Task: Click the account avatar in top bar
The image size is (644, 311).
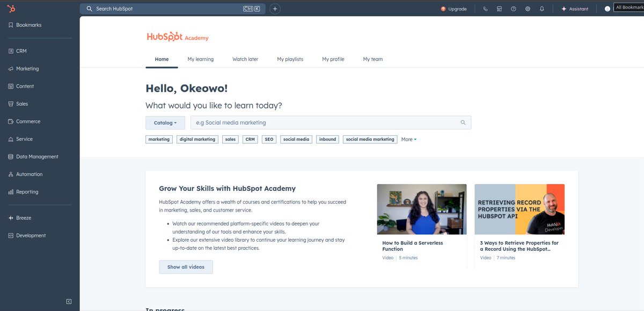Action: point(608,9)
